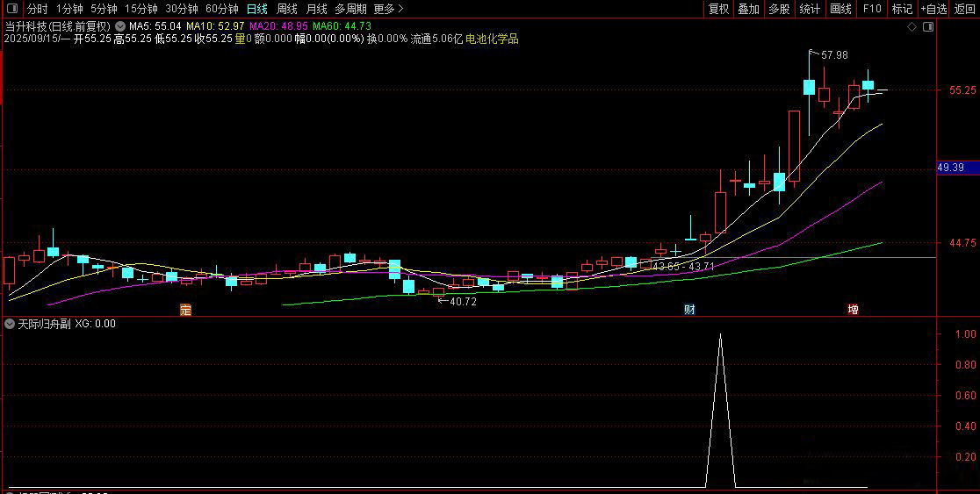
Task: Click the MA5: 55.04 label
Action: coord(155,27)
